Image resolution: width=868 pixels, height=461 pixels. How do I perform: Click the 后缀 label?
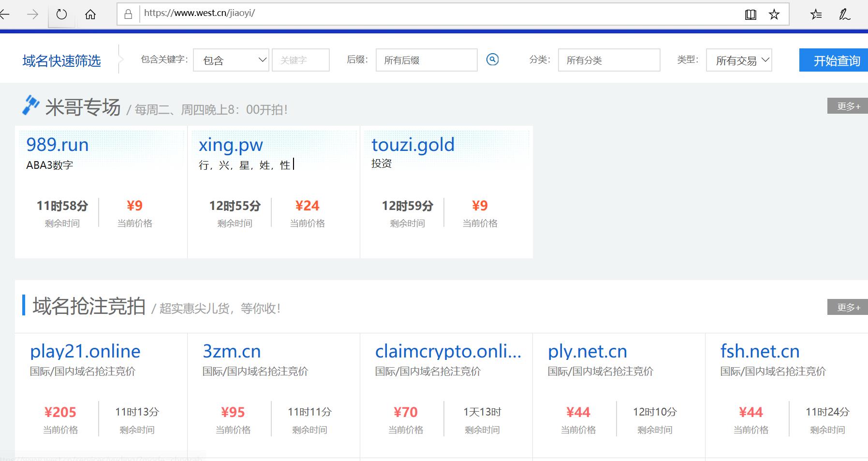pos(357,59)
